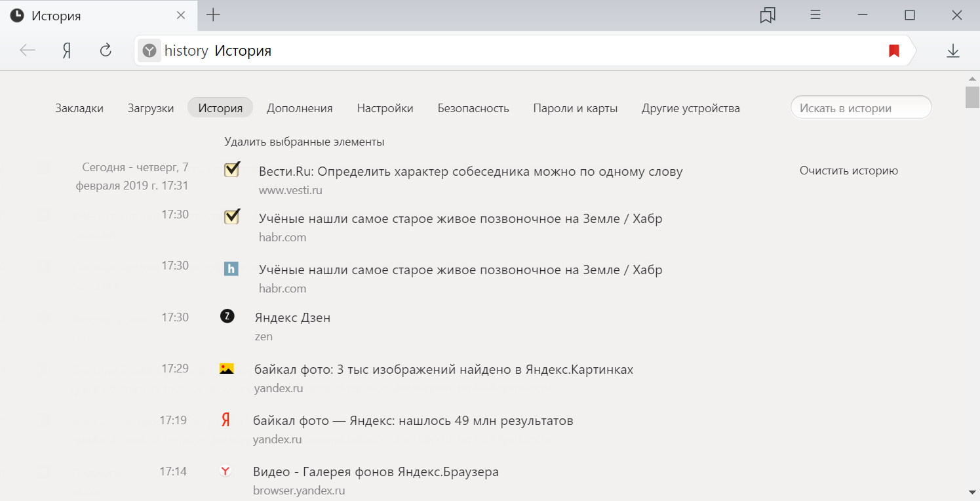Uncheck the Вести.Ru history entry checkbox
980x501 pixels.
coord(231,170)
